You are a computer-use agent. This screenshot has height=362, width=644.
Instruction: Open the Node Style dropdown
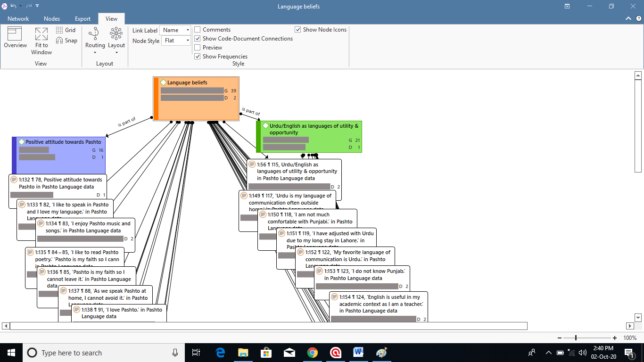coord(176,41)
